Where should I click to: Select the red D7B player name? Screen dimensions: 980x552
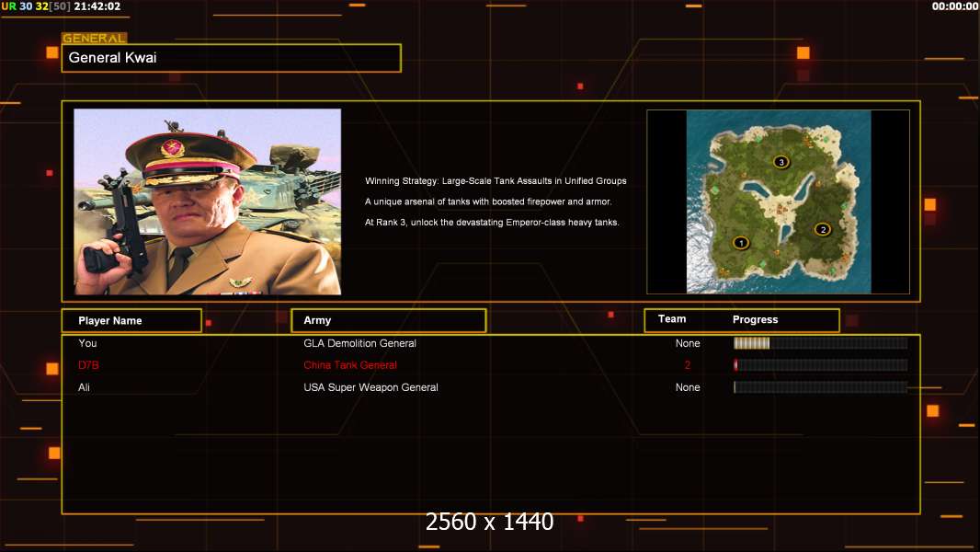point(88,365)
